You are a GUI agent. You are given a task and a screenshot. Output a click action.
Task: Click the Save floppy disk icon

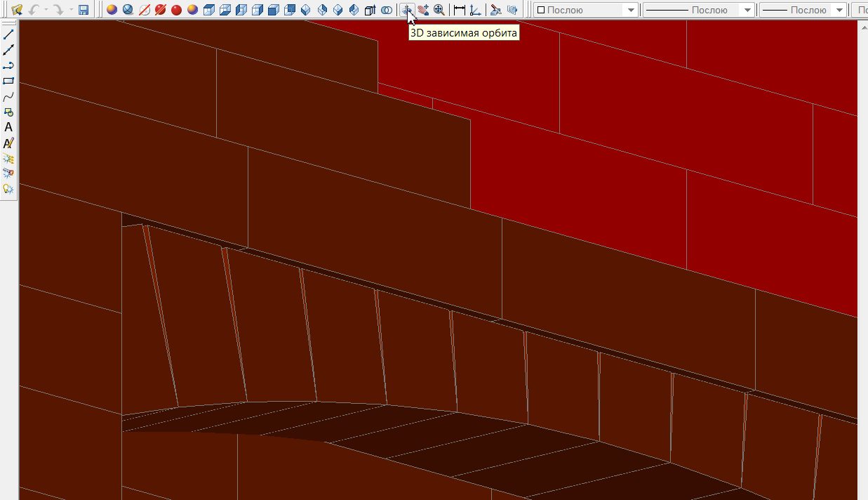tap(84, 10)
